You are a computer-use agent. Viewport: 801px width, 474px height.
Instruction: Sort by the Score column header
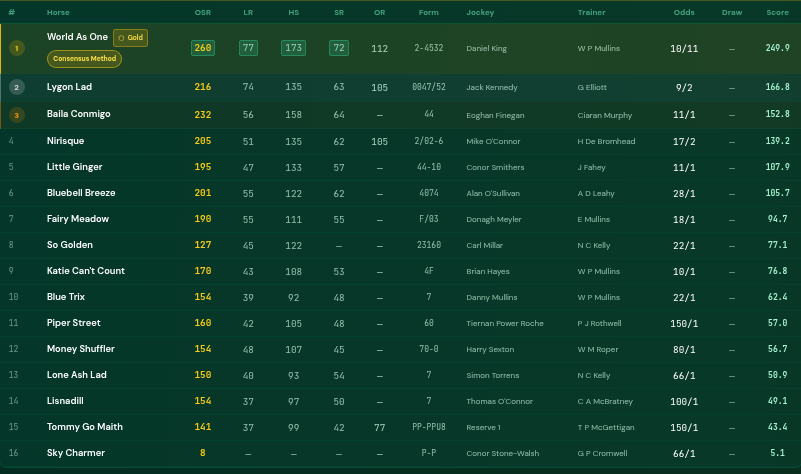[x=778, y=12]
